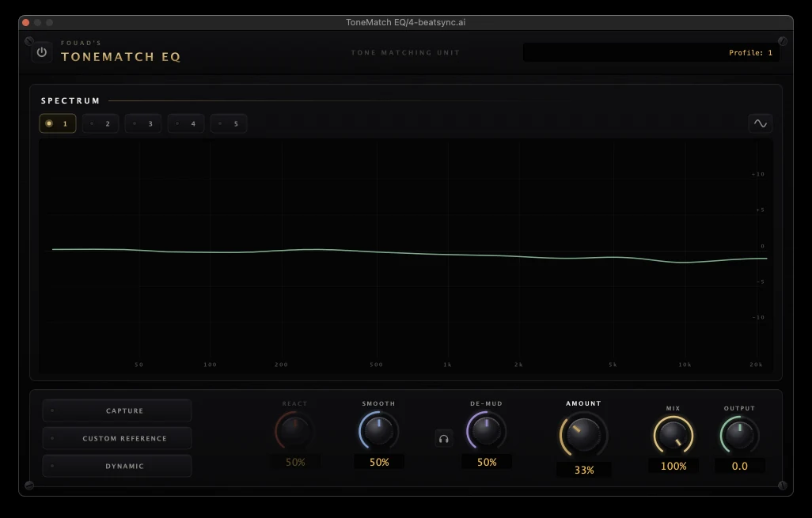812x518 pixels.
Task: Click the TONEMATCH EQ title logo
Action: (x=120, y=56)
